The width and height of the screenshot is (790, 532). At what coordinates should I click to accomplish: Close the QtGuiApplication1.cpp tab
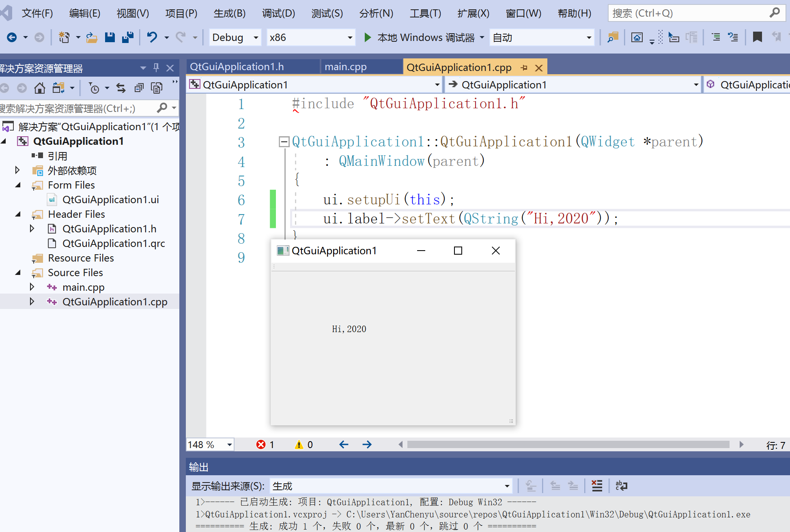[x=539, y=68]
